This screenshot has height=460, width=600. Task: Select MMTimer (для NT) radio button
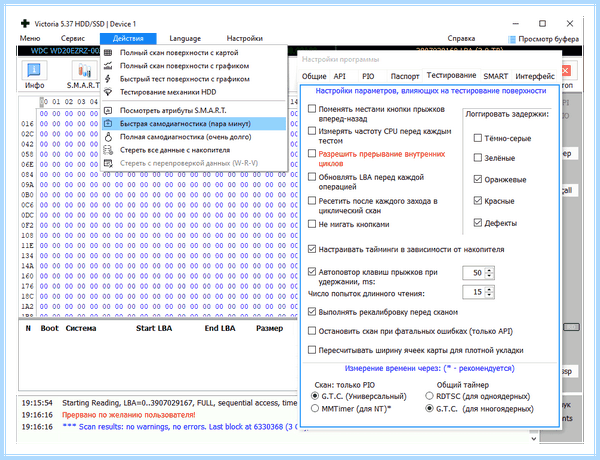[x=315, y=409]
